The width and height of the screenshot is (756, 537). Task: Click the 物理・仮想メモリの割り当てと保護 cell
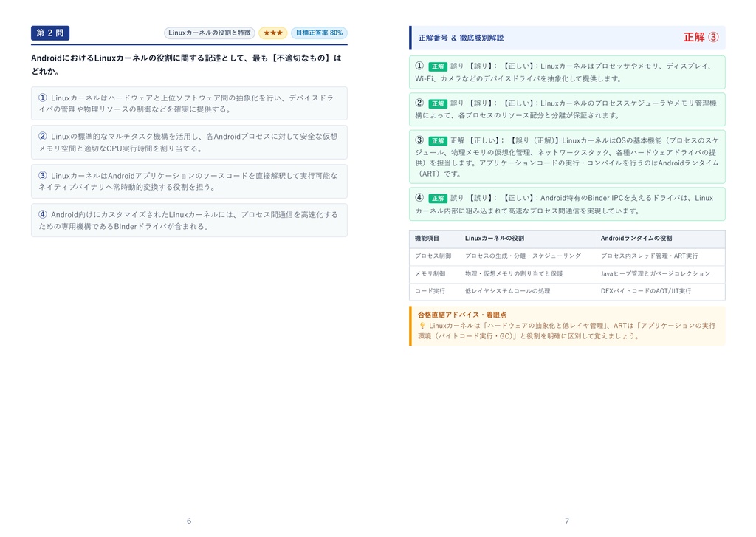point(514,273)
